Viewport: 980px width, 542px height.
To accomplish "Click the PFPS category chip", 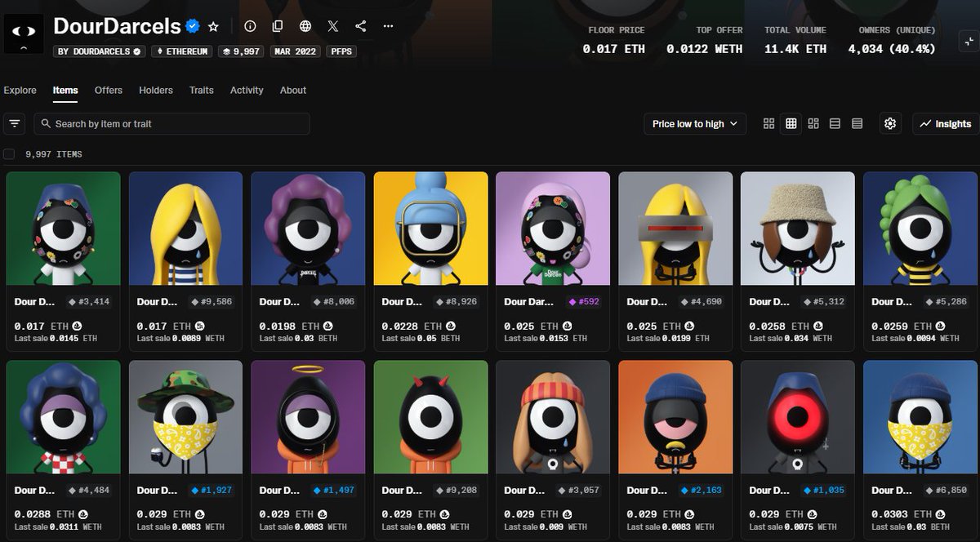I will coord(341,51).
